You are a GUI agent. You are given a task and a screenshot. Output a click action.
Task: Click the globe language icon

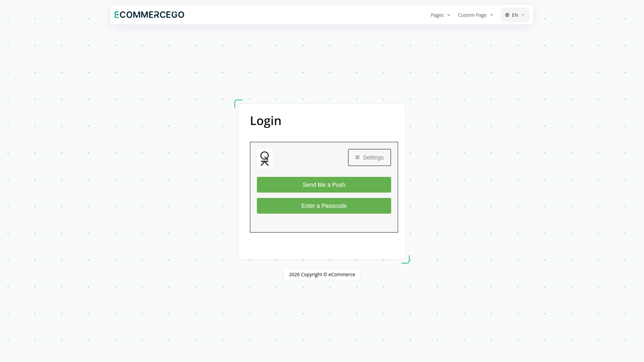[507, 15]
